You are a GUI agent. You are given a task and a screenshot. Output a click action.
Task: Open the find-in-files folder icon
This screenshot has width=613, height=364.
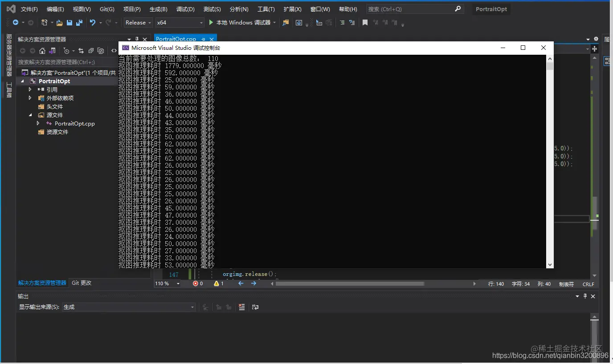pos(286,23)
